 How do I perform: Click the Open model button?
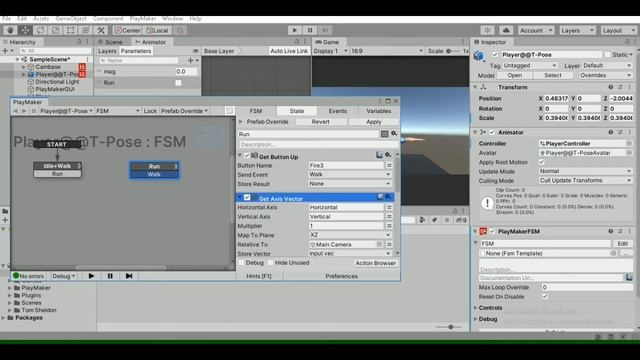[x=515, y=76]
